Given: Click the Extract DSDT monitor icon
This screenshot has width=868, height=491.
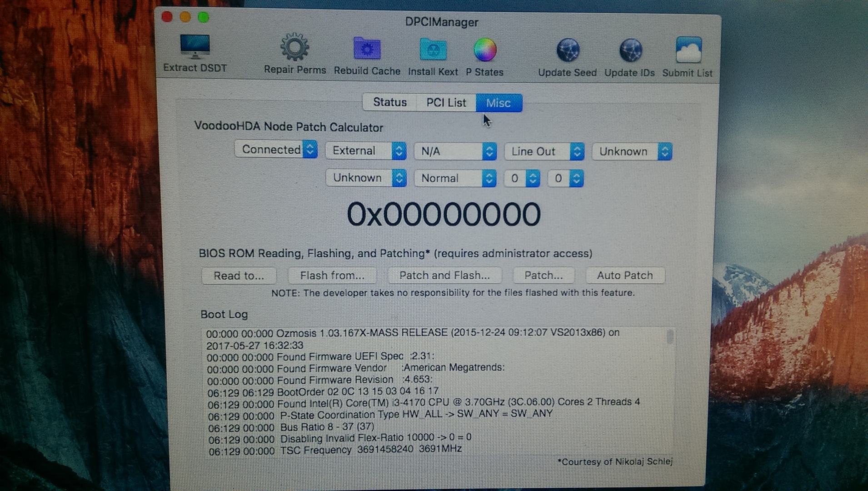Looking at the screenshot, I should click(195, 46).
